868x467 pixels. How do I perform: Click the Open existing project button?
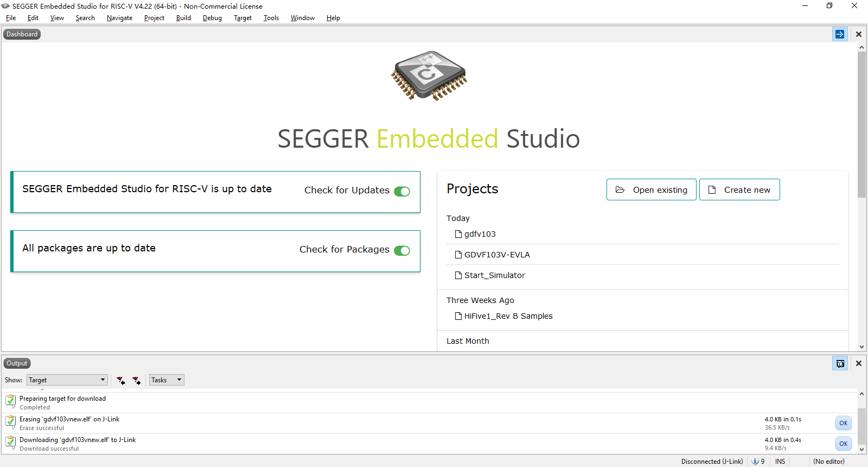point(651,190)
